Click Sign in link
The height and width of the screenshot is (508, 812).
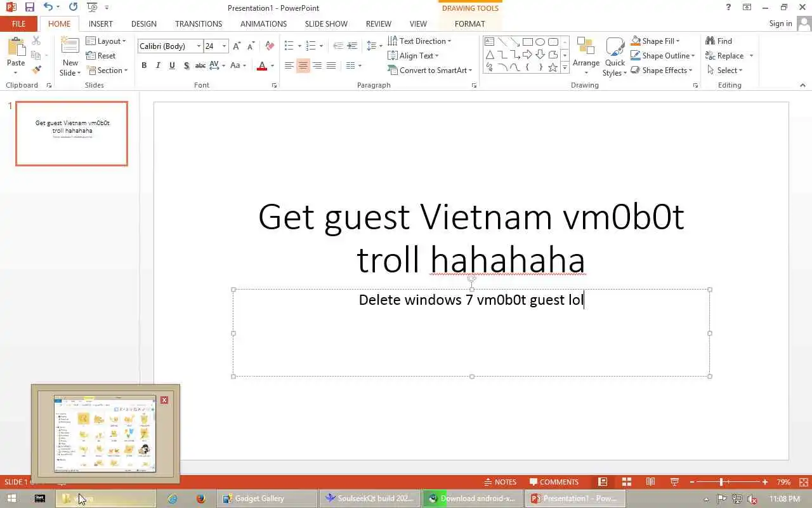tap(780, 23)
